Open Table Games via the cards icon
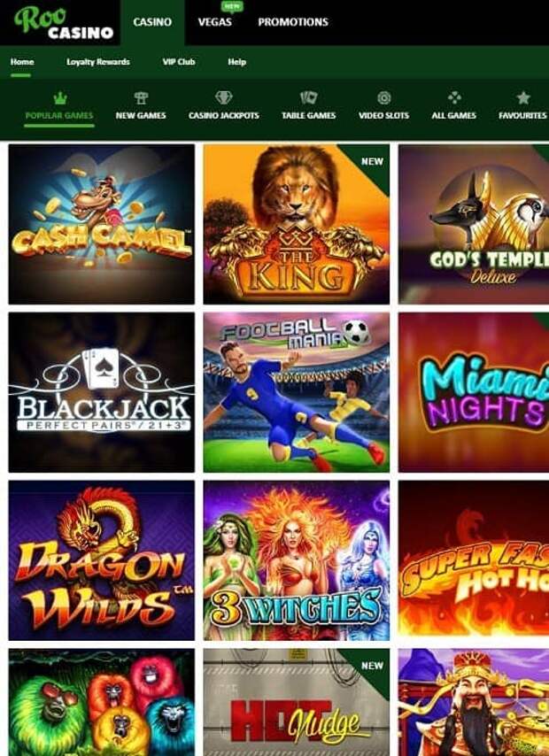This screenshot has height=756, width=549. click(x=308, y=98)
